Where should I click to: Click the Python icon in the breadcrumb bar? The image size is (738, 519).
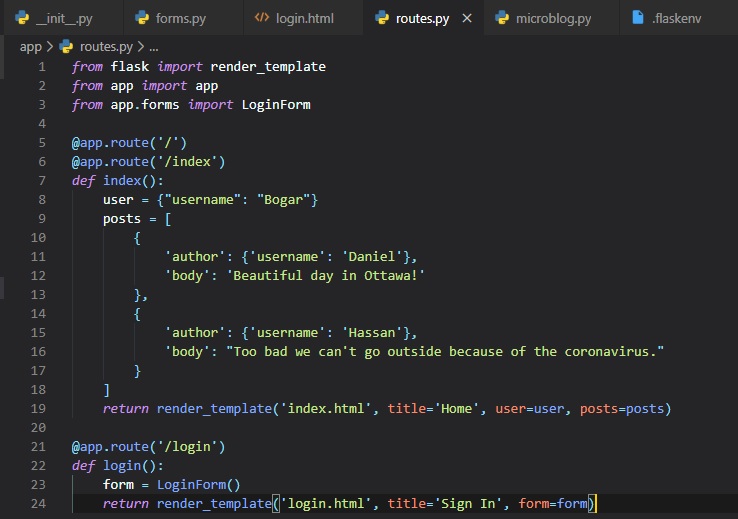point(66,46)
